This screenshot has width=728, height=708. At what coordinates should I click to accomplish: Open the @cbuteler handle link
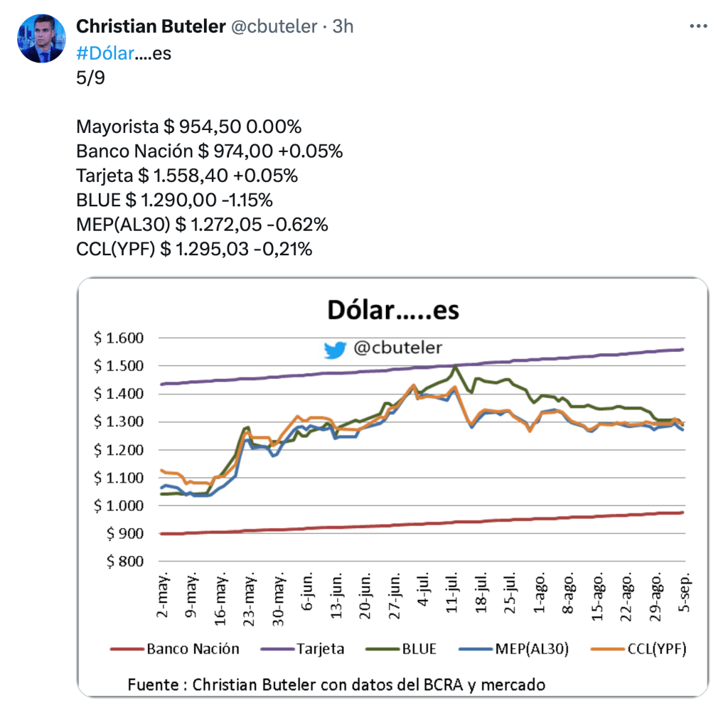tap(274, 26)
